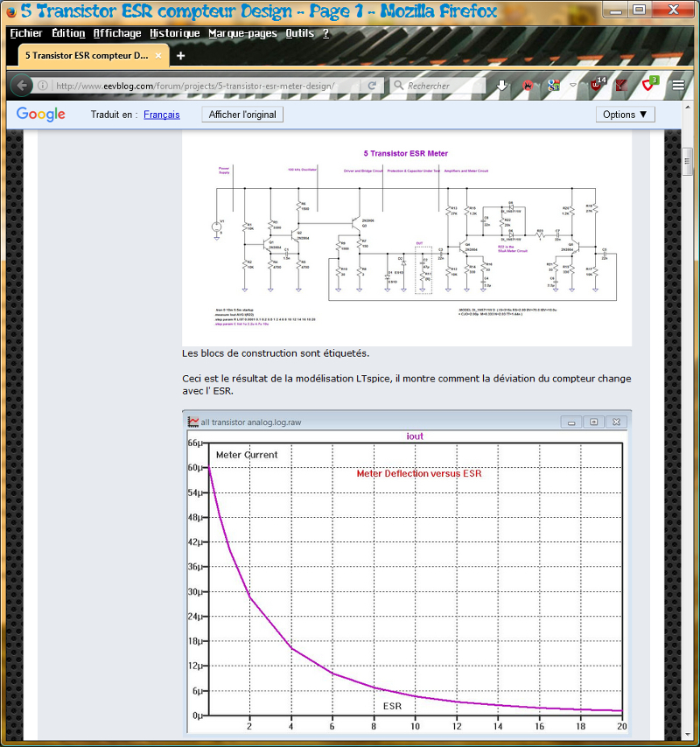Open the Firefox downloads arrow icon
This screenshot has width=700, height=747.
502,86
